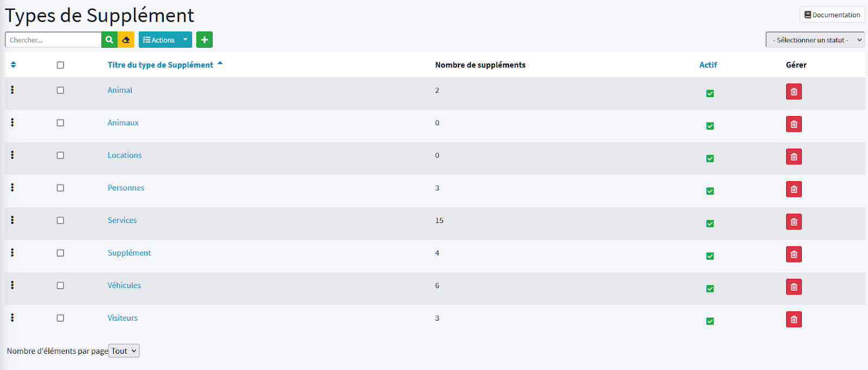This screenshot has height=370, width=868.
Task: Delete the Animal supplement type
Action: [x=794, y=92]
